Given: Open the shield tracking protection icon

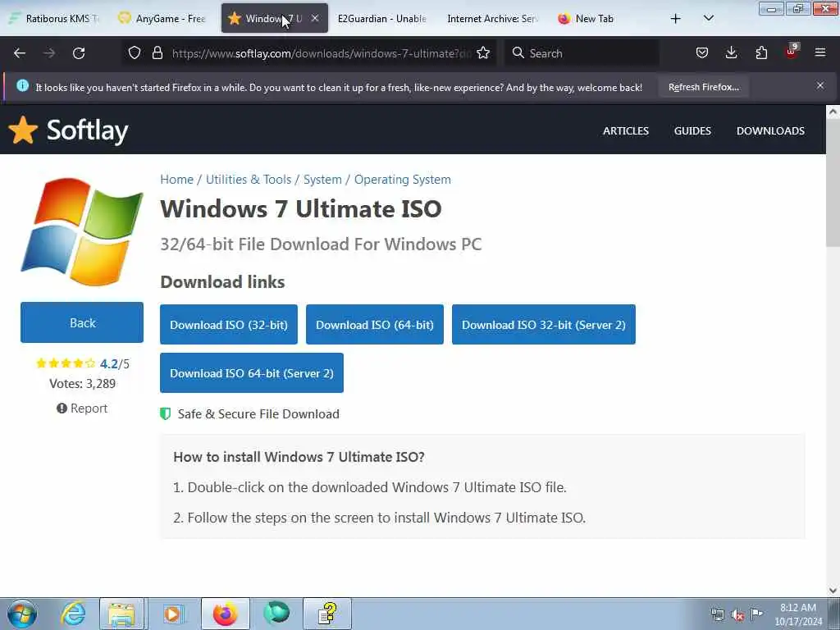Looking at the screenshot, I should click(x=135, y=52).
